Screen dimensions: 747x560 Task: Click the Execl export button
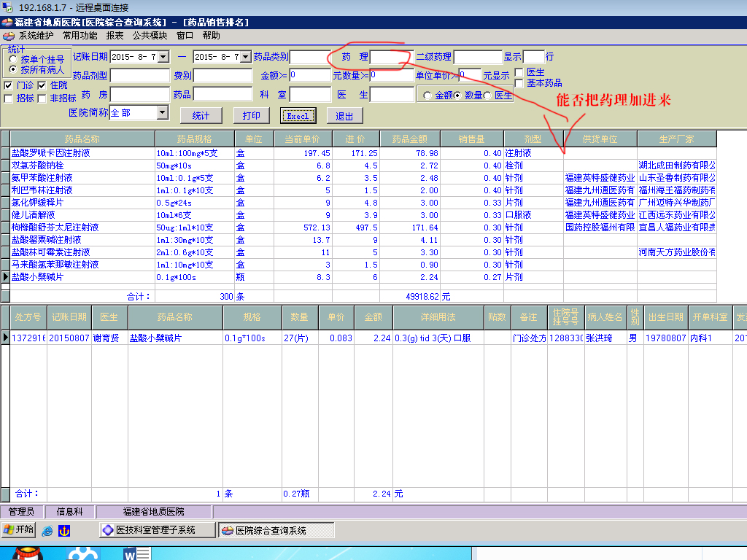tap(298, 116)
